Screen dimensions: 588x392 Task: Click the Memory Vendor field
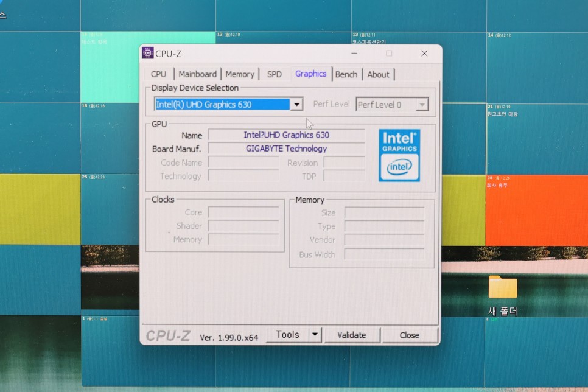(385, 240)
